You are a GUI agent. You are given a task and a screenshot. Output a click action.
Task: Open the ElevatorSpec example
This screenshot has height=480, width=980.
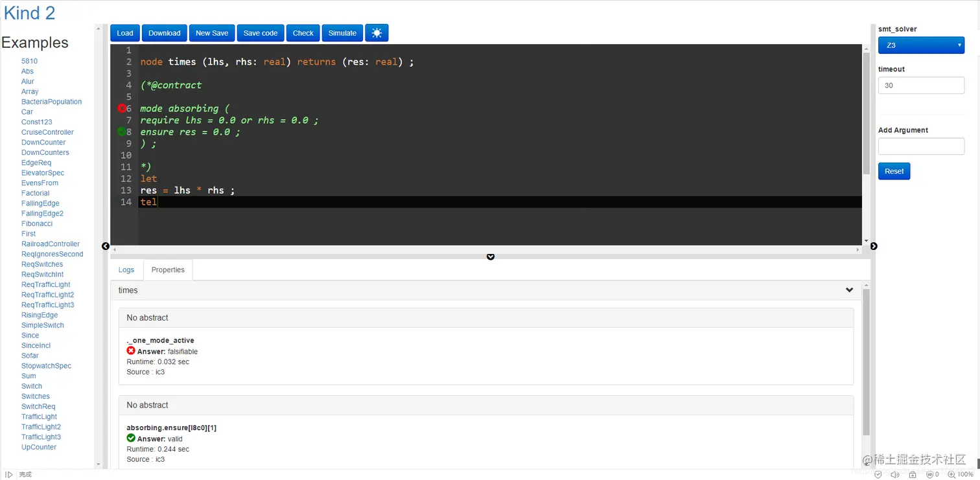tap(43, 173)
